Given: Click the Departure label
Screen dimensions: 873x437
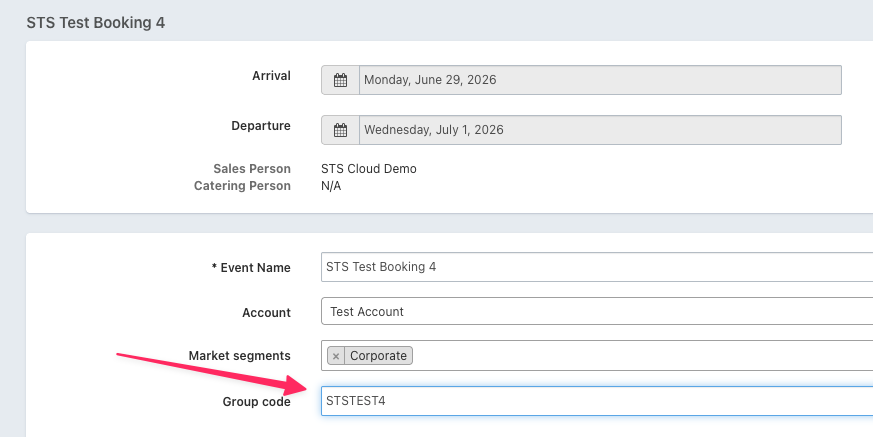Looking at the screenshot, I should click(261, 126).
